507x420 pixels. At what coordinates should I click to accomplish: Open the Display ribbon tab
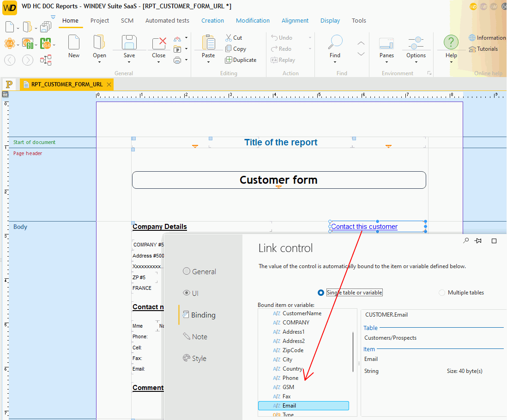click(330, 21)
